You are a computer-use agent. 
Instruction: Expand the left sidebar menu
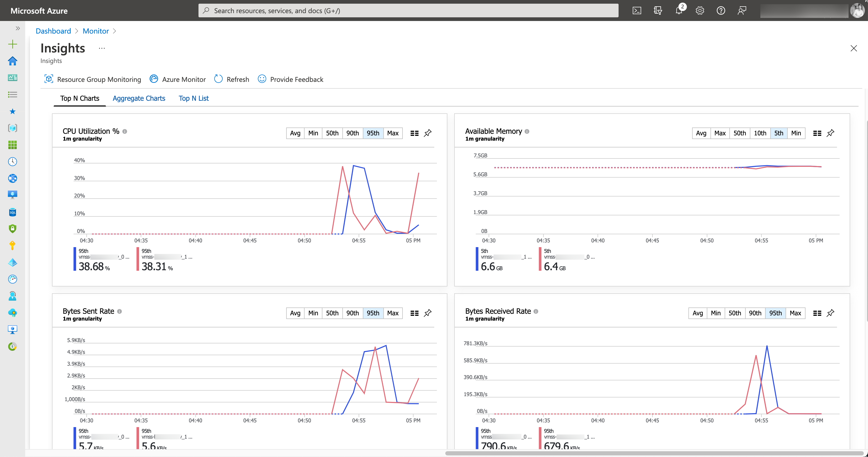pyautogui.click(x=18, y=28)
